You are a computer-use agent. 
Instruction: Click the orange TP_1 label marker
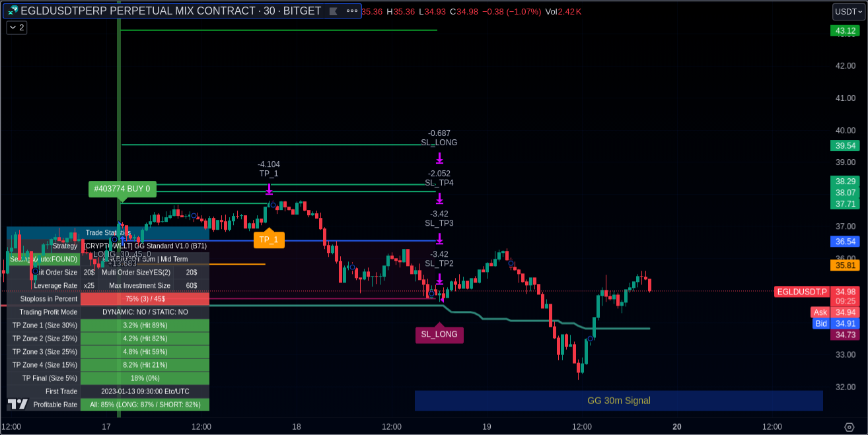point(269,240)
